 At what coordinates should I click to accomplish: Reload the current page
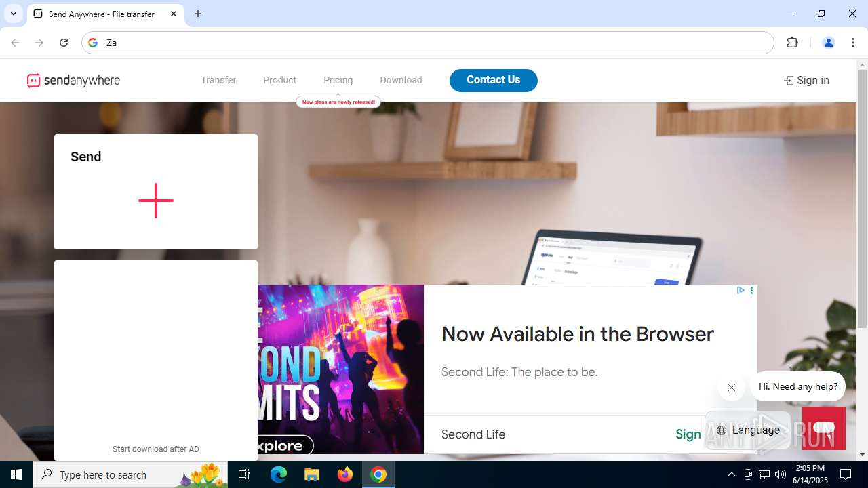64,43
